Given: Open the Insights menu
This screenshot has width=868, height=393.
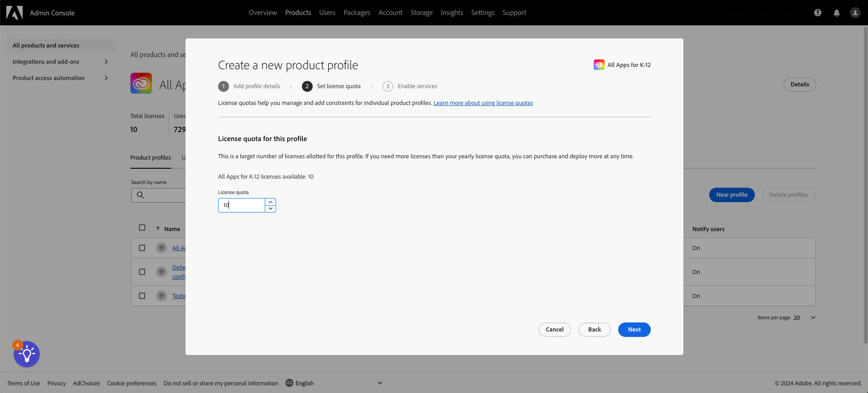Looking at the screenshot, I should [452, 13].
